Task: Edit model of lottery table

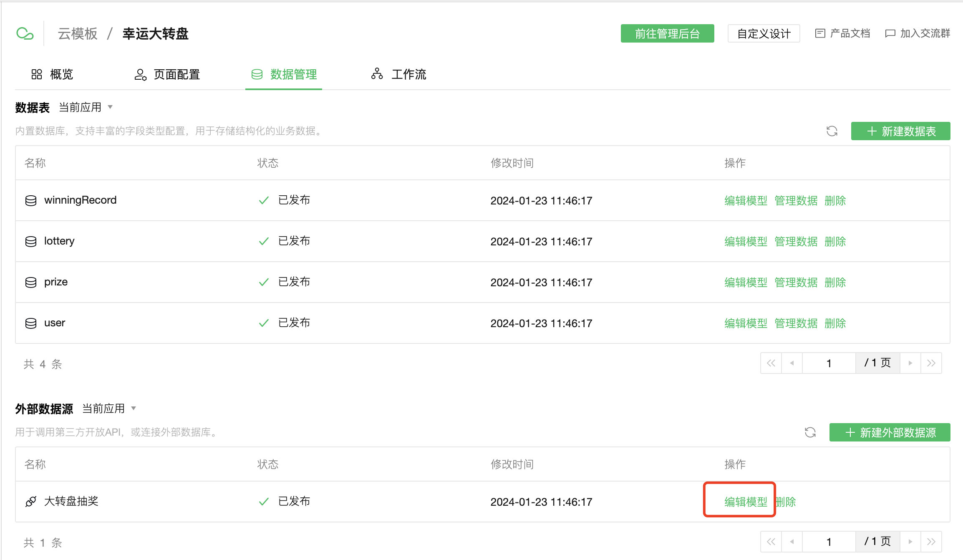Action: [x=746, y=242]
